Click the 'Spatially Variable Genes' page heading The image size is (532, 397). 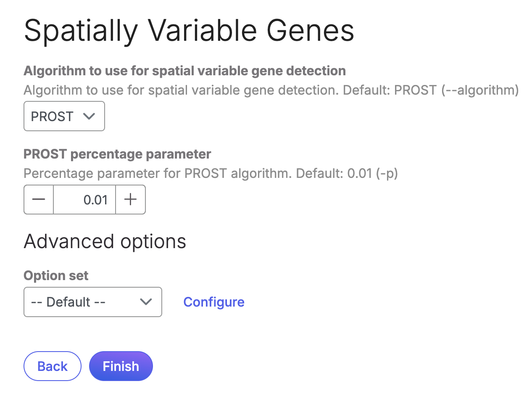(189, 31)
